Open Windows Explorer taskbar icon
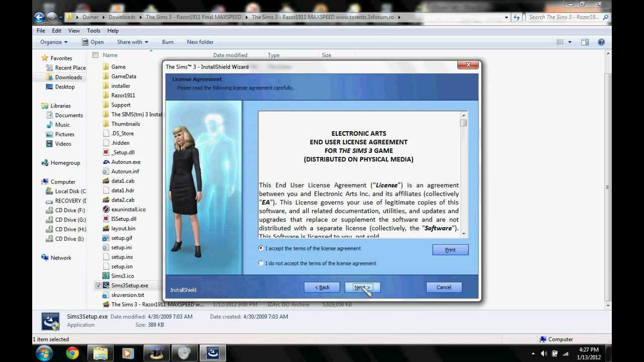The width and height of the screenshot is (644, 362). pos(101,353)
